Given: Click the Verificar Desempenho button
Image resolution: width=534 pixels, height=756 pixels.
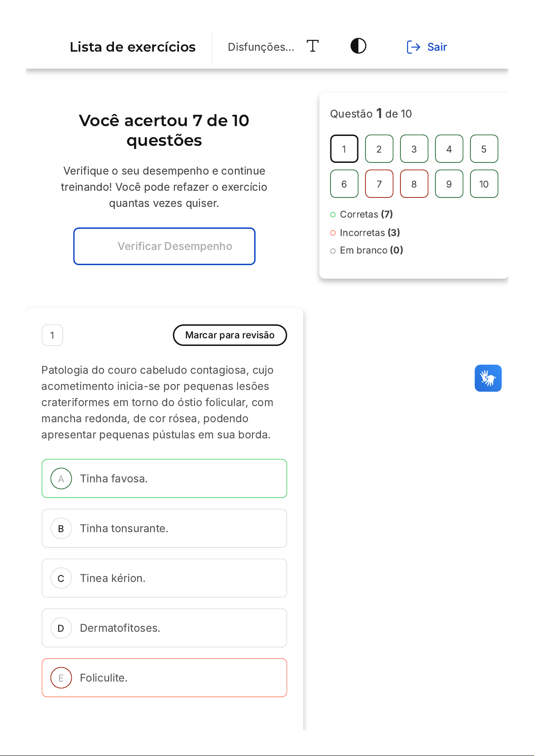Looking at the screenshot, I should (x=164, y=246).
